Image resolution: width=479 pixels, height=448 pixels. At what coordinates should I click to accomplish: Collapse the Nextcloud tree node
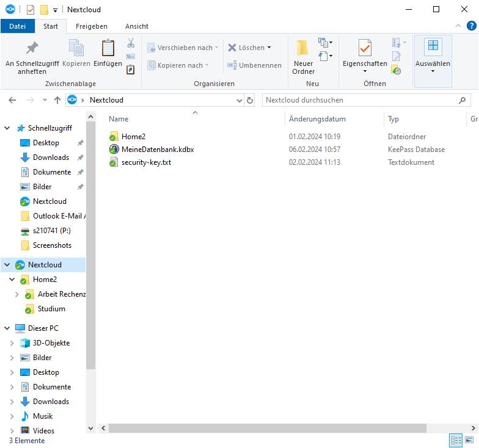(x=7, y=265)
